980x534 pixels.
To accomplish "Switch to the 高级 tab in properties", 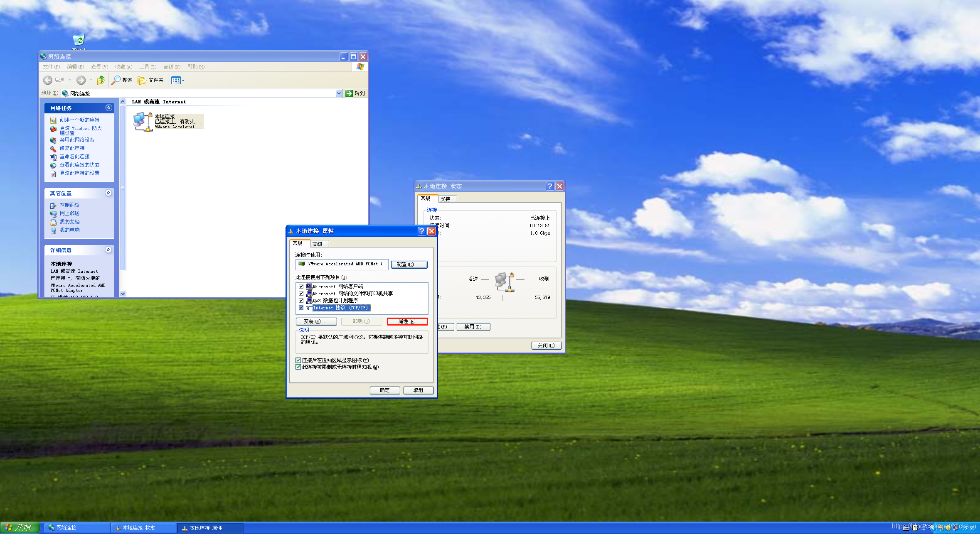I will 318,244.
